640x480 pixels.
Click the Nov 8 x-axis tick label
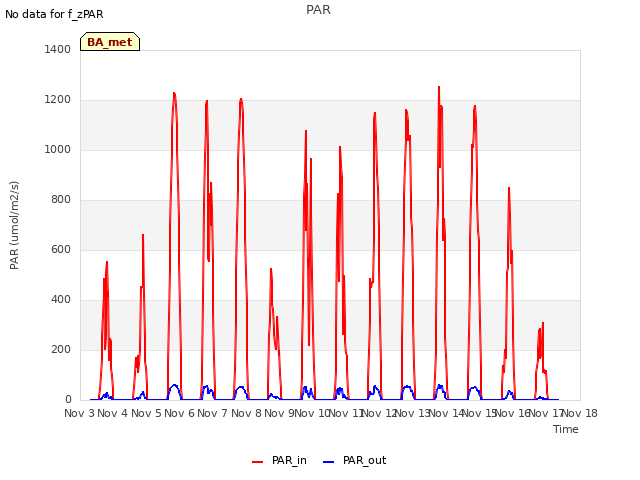coord(246,413)
